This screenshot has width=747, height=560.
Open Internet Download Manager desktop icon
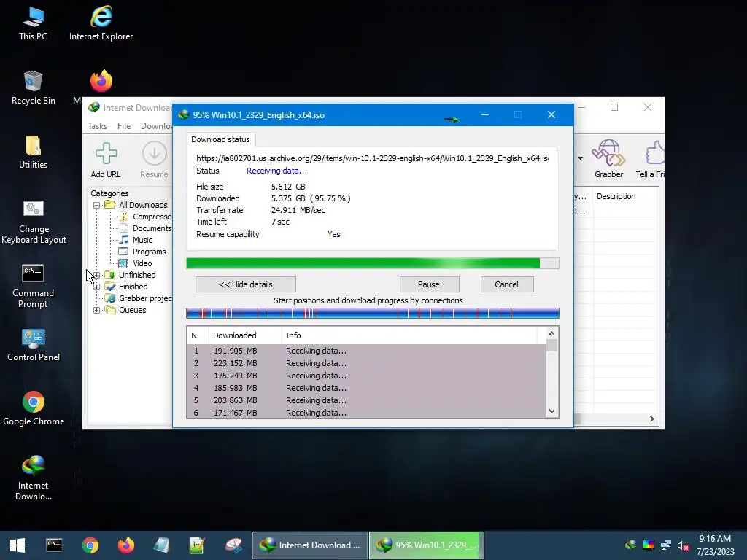pos(34,466)
